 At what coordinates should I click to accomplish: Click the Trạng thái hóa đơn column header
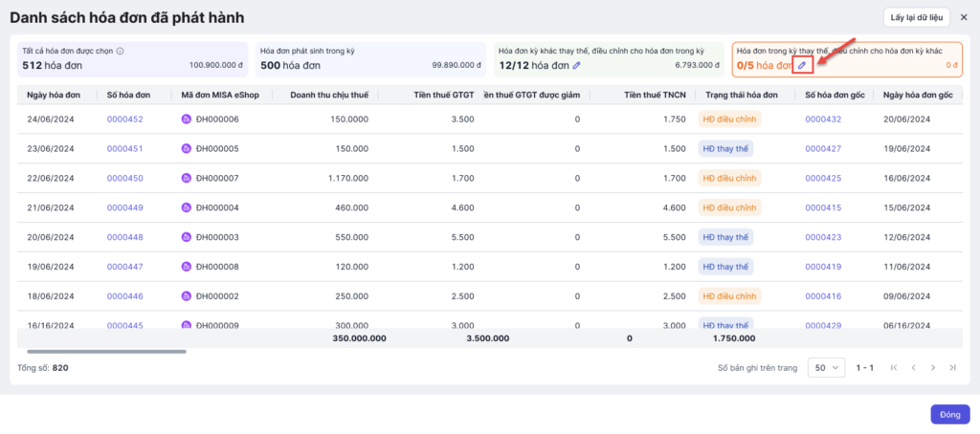(x=742, y=95)
